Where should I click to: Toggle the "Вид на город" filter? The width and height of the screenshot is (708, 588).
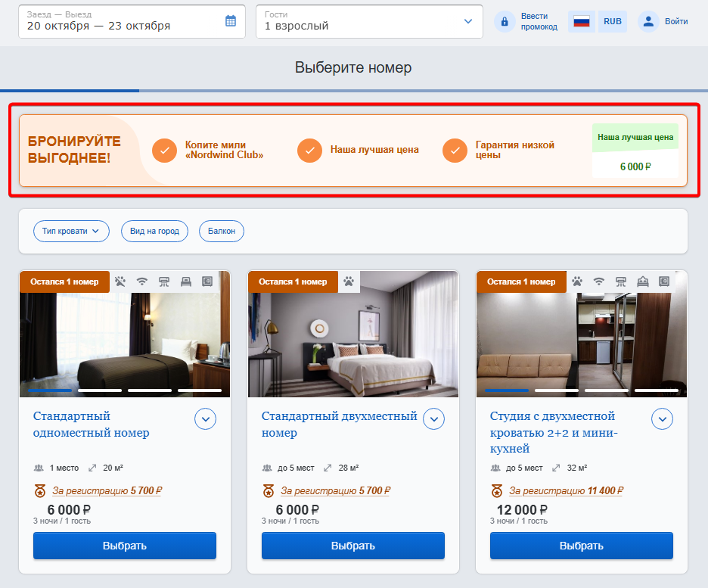(x=154, y=231)
